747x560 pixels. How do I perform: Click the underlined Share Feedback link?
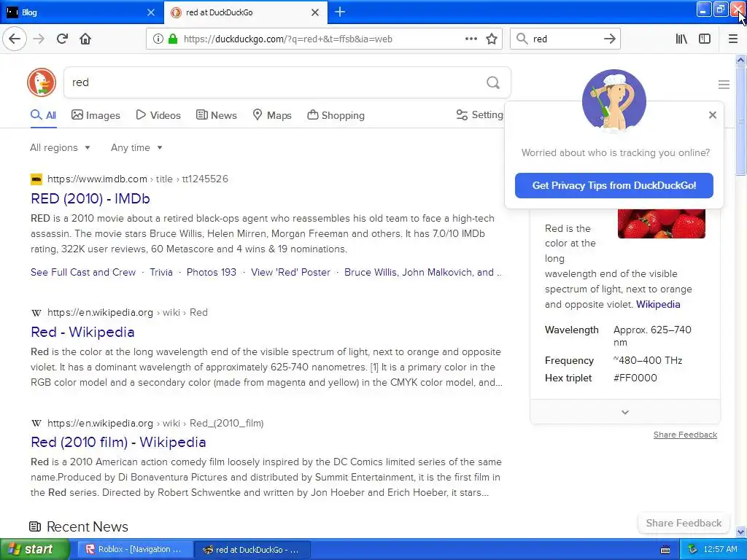(685, 435)
